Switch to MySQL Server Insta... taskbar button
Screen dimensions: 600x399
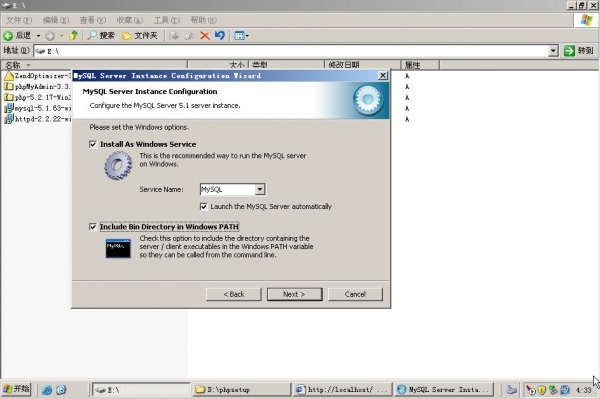(x=444, y=389)
